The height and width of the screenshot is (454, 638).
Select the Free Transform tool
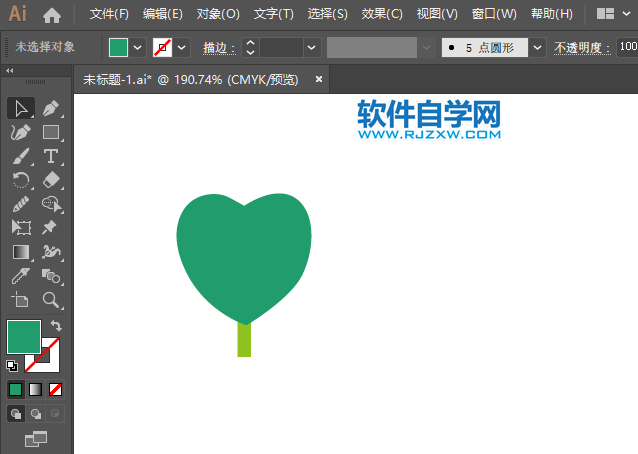(21, 228)
